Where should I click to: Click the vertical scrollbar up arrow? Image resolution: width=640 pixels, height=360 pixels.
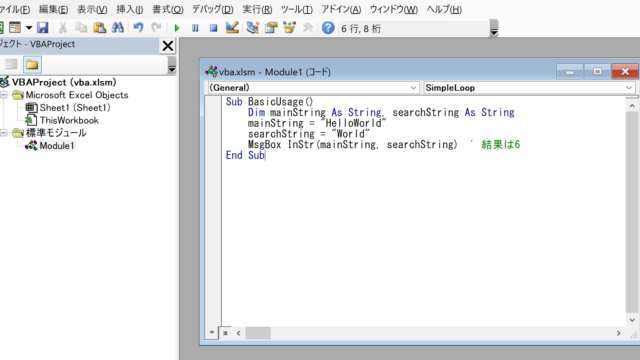(x=632, y=106)
